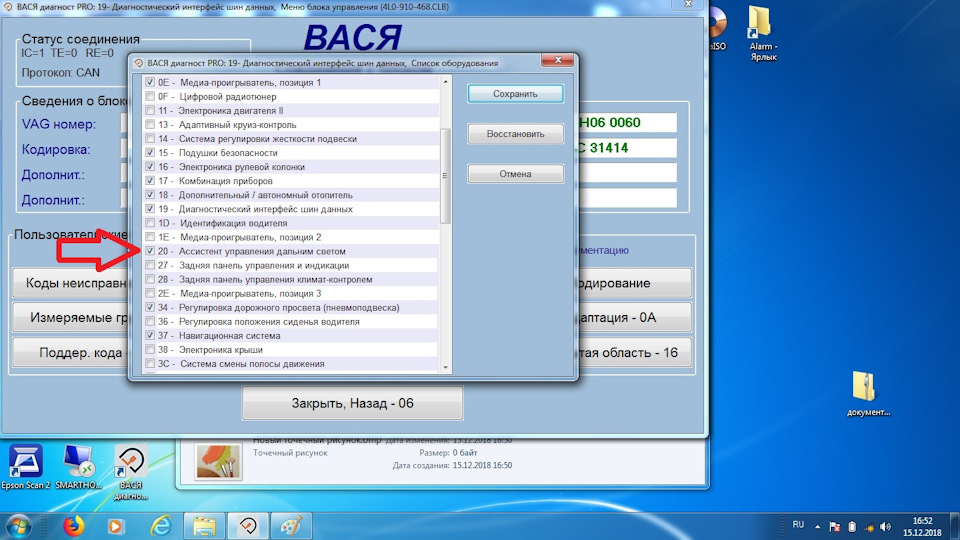Viewport: 960px width, 540px height.
Task: Uncheck 0E Медиа-проигрыватель, позиция 1
Action: pos(150,82)
